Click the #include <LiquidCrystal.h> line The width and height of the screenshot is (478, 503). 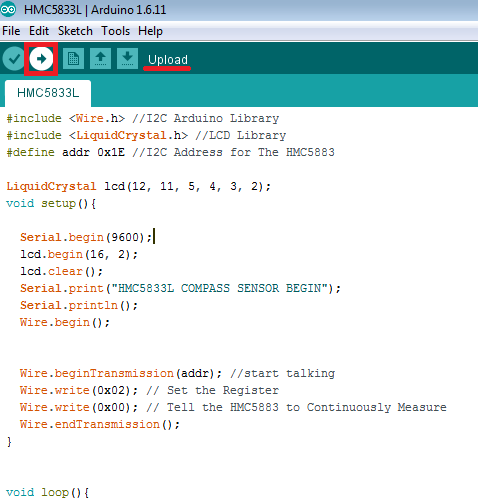[146, 135]
